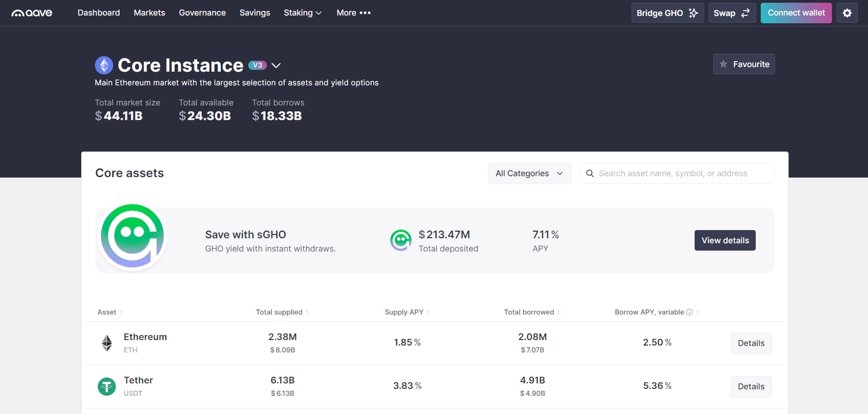Click the Ethereum asset name
The height and width of the screenshot is (414, 868).
(x=145, y=337)
